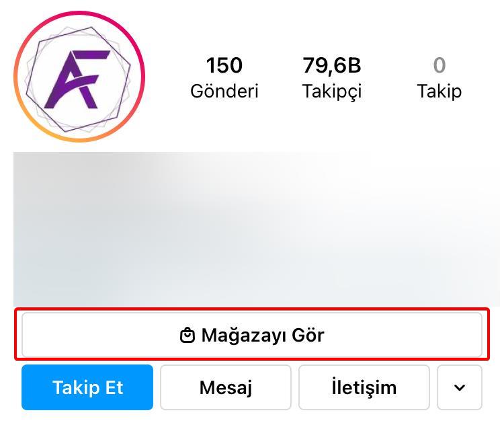Open the AF profile picture story
Image resolution: width=504 pixels, height=425 pixels.
click(x=79, y=77)
